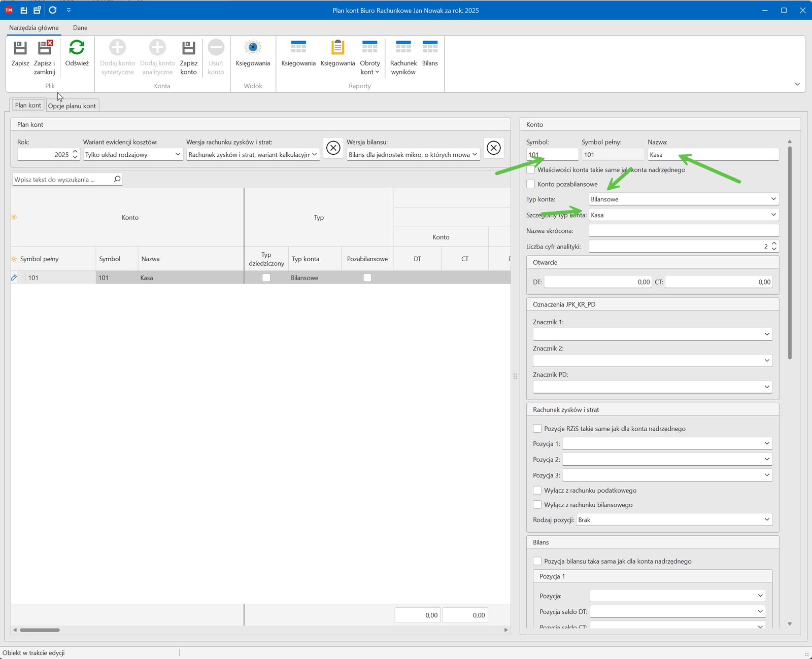Click the Zapisz save icon in ribbon
This screenshot has height=659, width=812.
20,48
